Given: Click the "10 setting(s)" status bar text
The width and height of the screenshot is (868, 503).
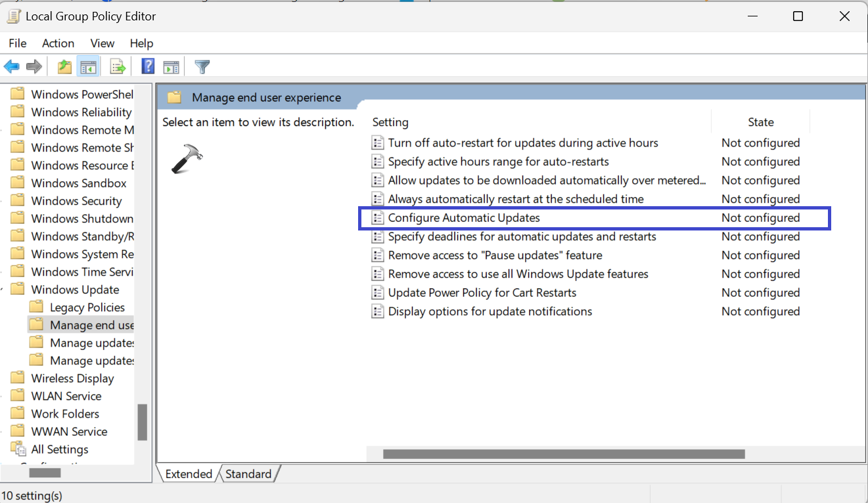Looking at the screenshot, I should click(32, 495).
